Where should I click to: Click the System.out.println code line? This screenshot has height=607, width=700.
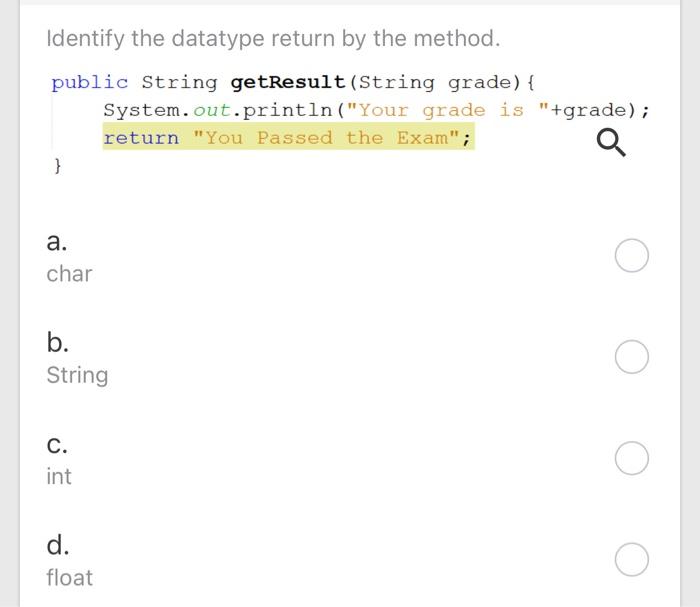click(376, 110)
